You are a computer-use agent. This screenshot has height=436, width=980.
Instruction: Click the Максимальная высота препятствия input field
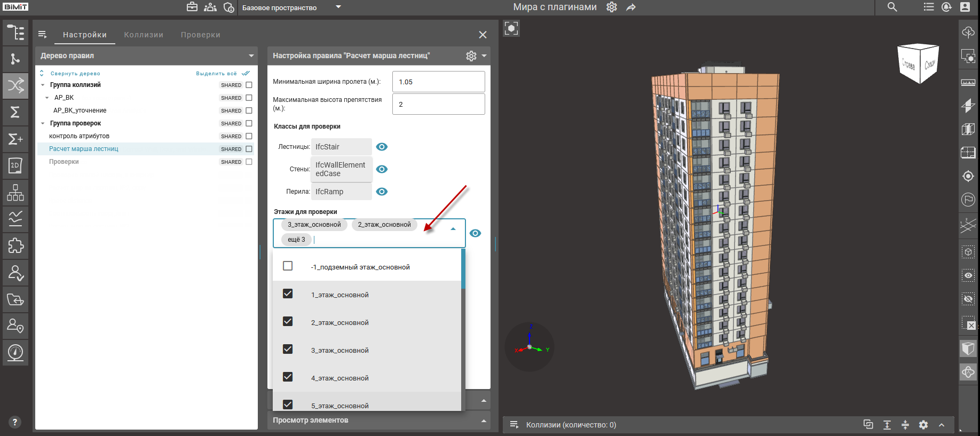pyautogui.click(x=439, y=104)
